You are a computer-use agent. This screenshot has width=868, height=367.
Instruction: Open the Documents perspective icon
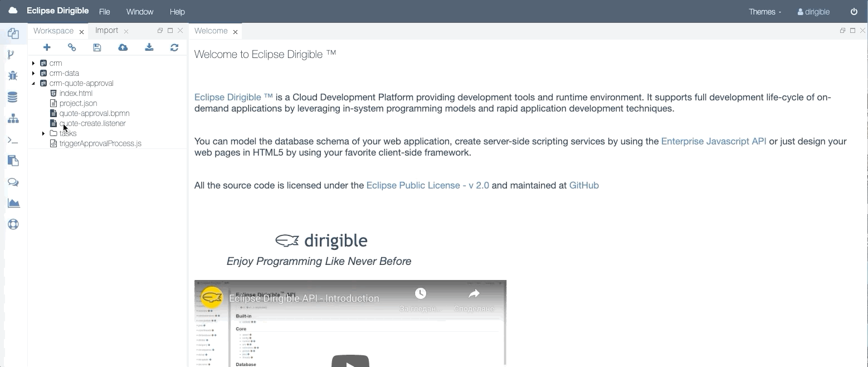(x=13, y=161)
